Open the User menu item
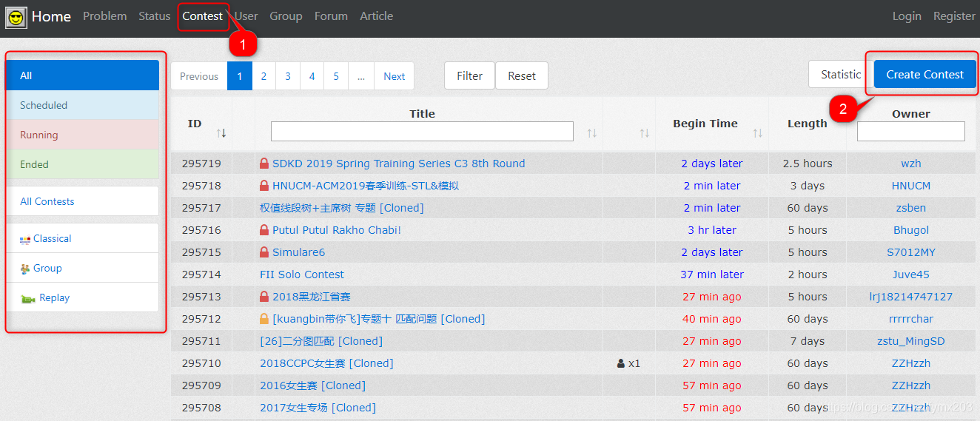 pos(246,16)
